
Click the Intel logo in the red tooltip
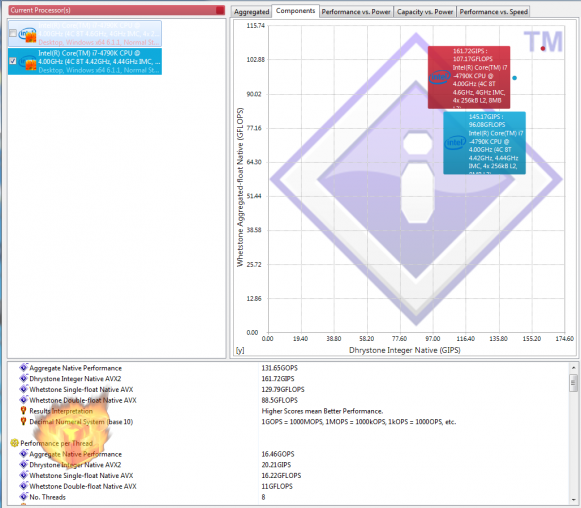(440, 77)
